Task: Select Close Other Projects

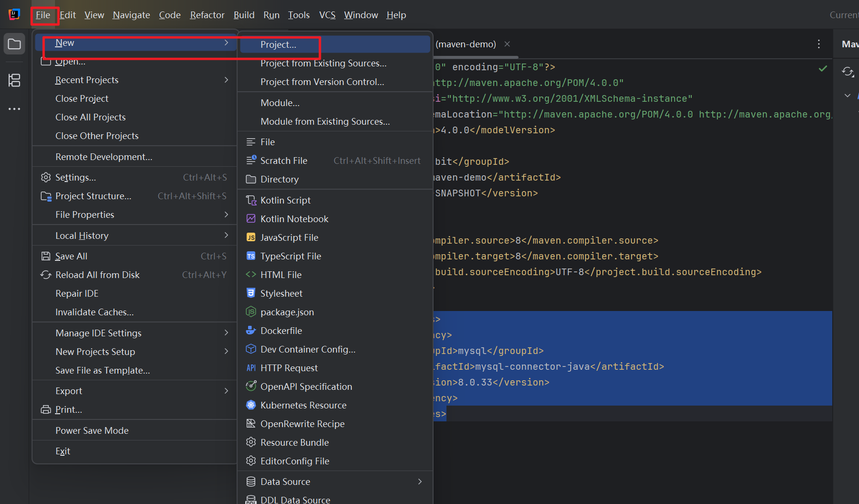Action: click(x=135, y=136)
